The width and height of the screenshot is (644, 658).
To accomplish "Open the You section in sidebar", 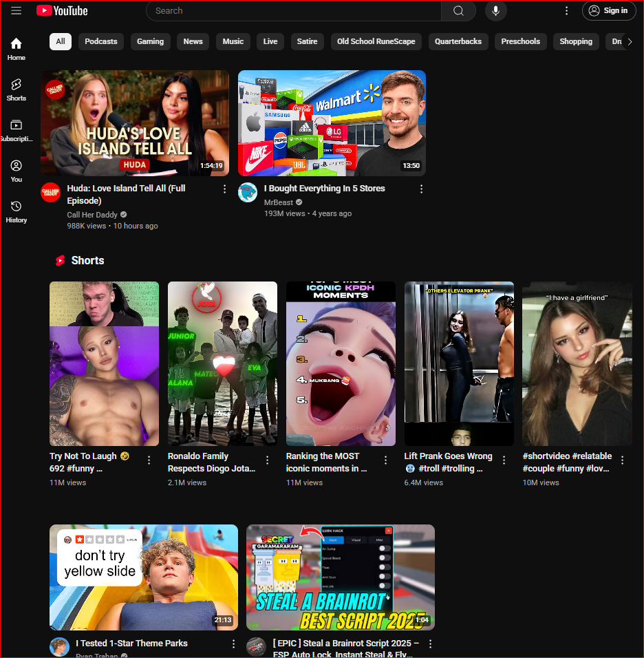I will pyautogui.click(x=16, y=171).
